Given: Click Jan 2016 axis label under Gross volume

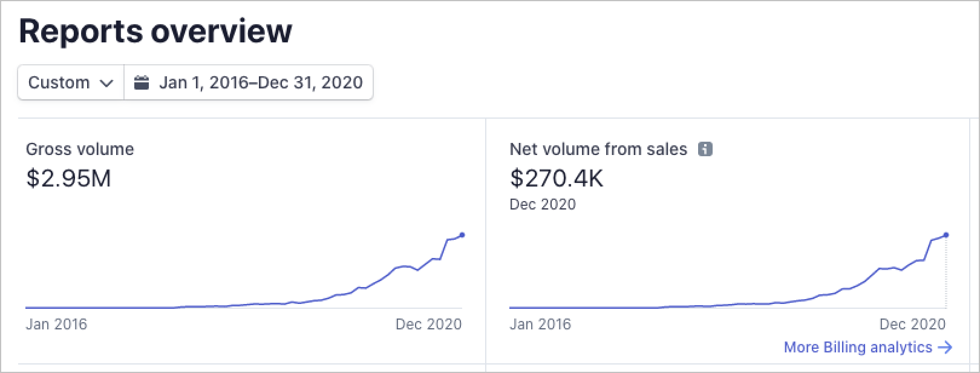Looking at the screenshot, I should pyautogui.click(x=56, y=325).
